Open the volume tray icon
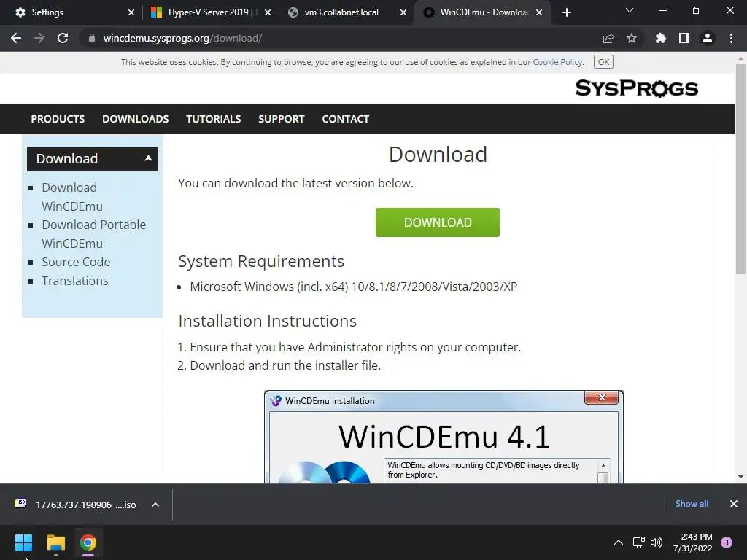The width and height of the screenshot is (747, 560). click(x=657, y=542)
